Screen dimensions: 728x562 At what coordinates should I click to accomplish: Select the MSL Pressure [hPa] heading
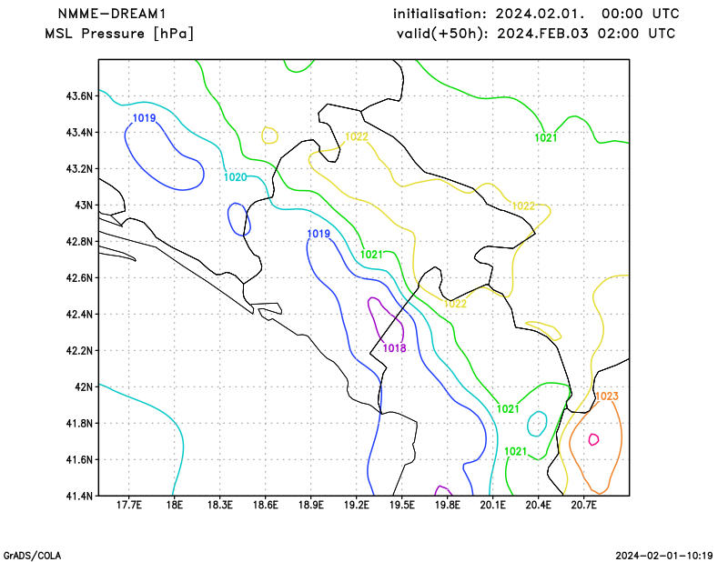point(119,34)
